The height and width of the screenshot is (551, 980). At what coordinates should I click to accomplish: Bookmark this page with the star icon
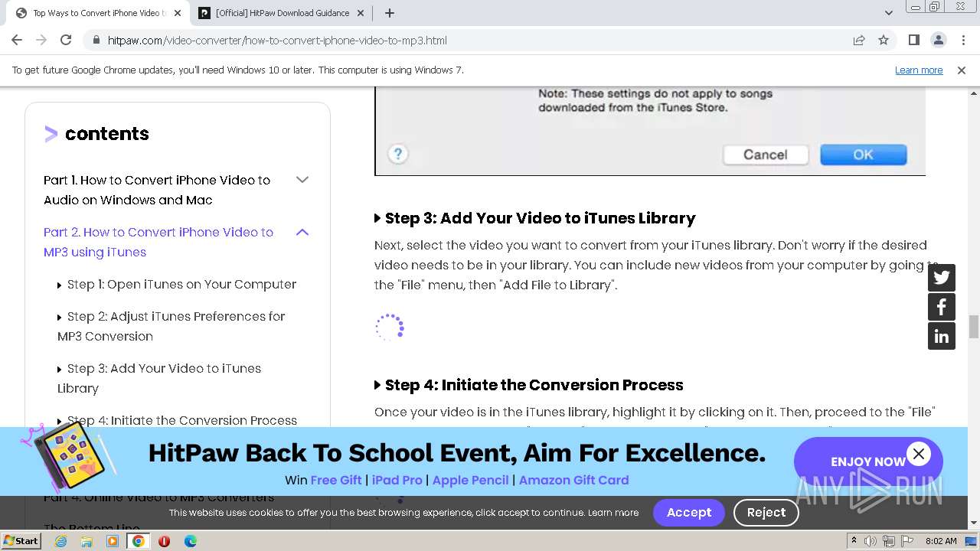coord(884,40)
